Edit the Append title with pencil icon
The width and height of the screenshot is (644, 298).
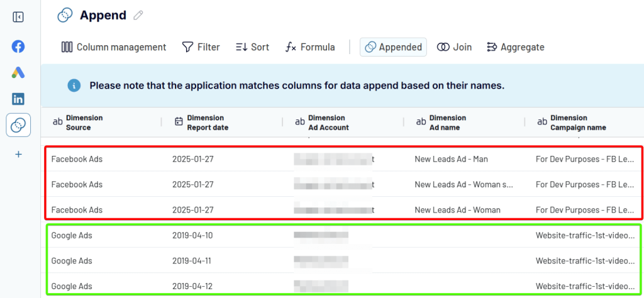point(138,16)
